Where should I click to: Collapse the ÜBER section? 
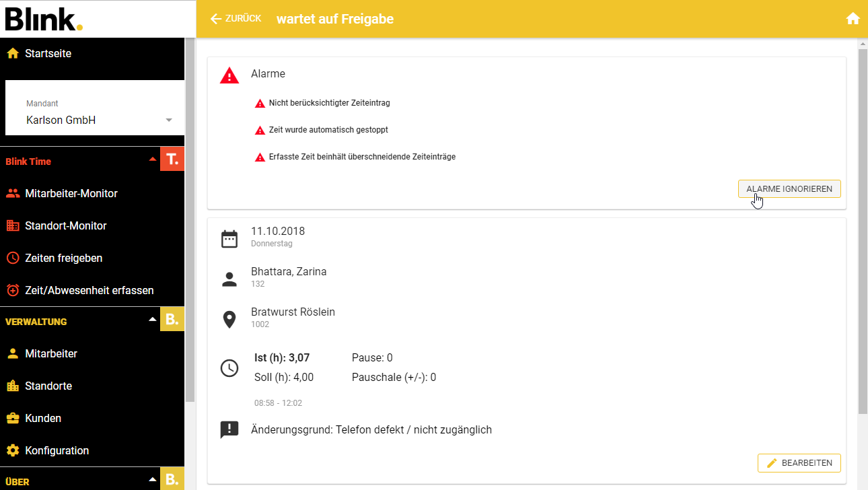(153, 479)
